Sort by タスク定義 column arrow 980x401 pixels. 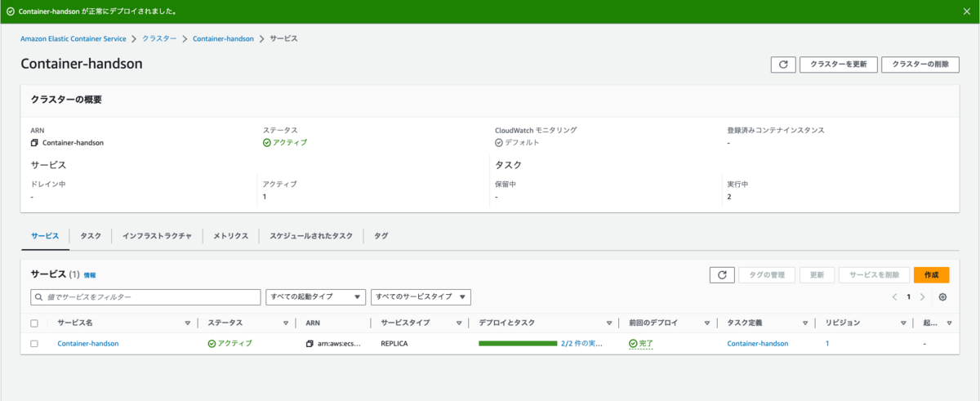[x=805, y=323]
